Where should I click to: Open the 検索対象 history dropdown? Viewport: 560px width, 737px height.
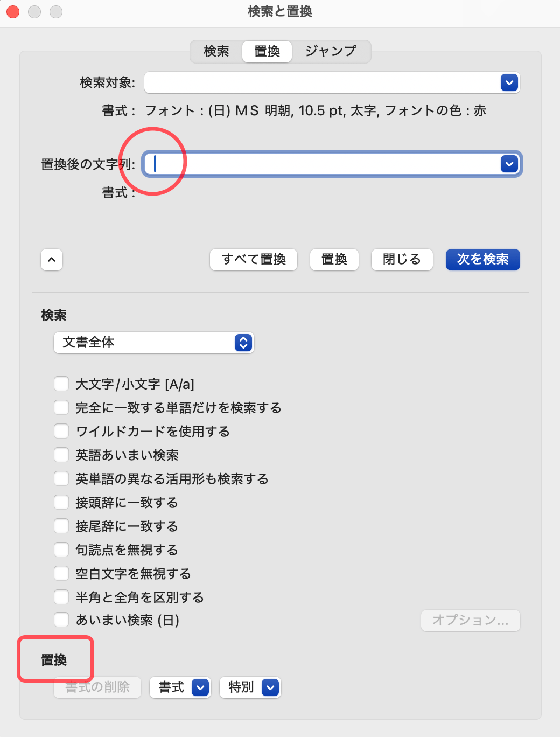point(508,82)
